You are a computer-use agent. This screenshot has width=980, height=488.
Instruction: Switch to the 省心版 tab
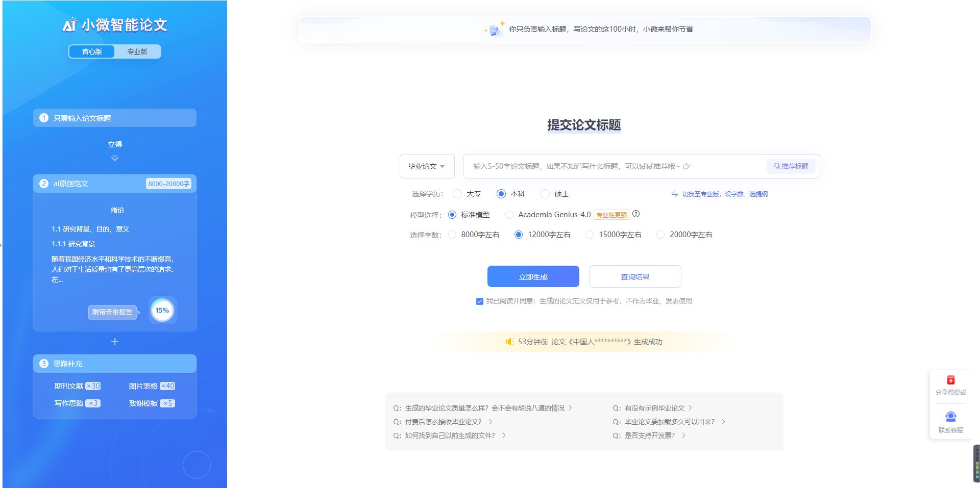pos(92,52)
